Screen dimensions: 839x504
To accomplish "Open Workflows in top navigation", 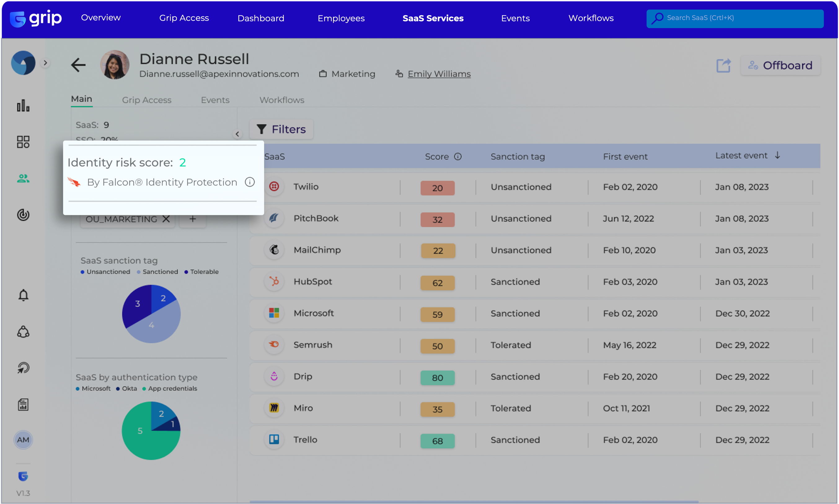I will [591, 18].
